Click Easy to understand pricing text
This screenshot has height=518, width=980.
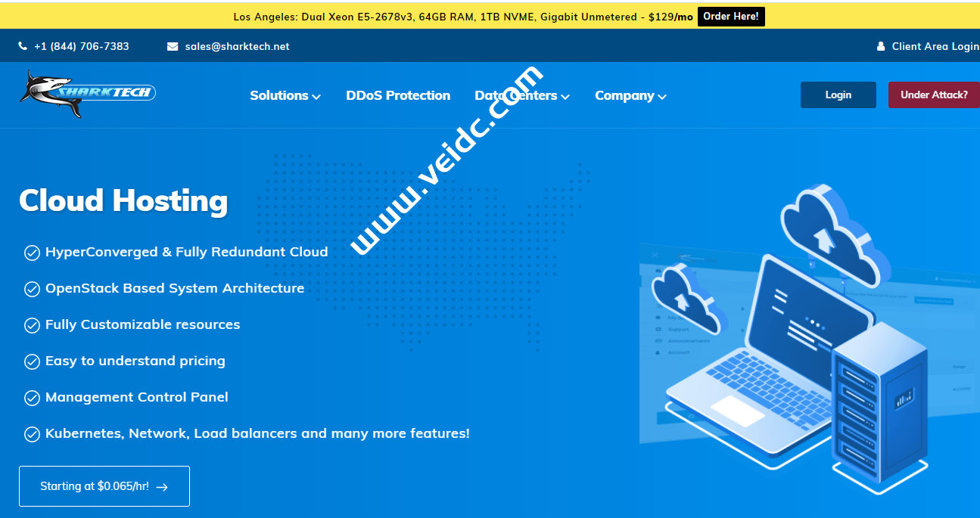(135, 361)
